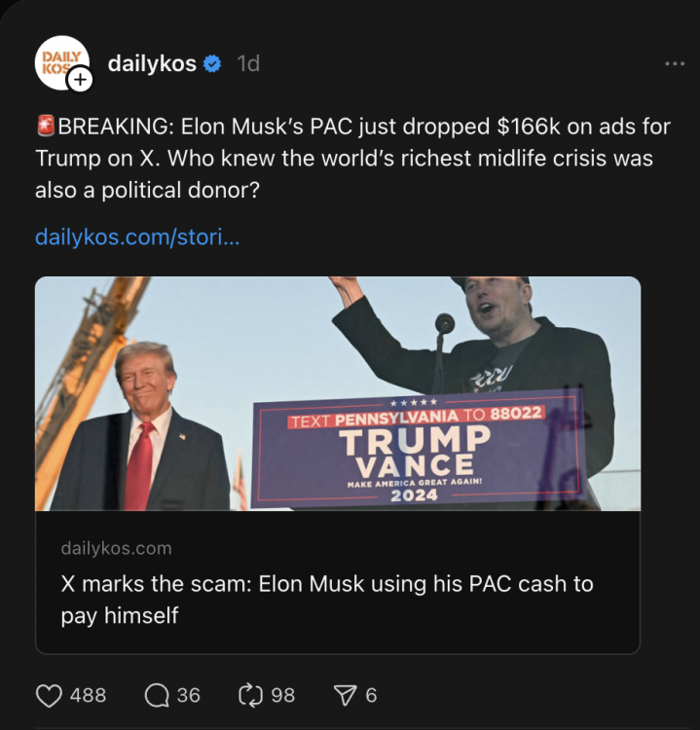Open the dailykos.com/stori... link
700x730 pixels.
(136, 237)
